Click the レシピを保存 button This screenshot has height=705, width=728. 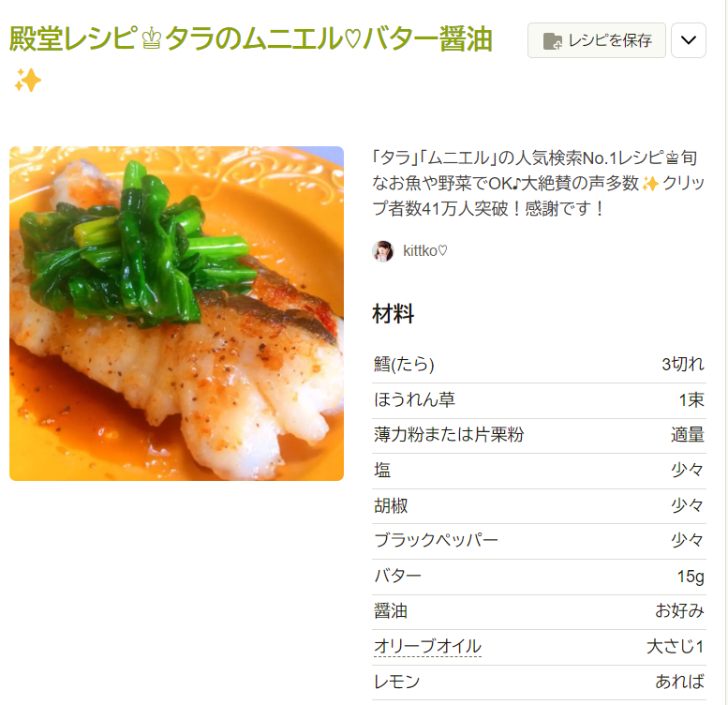coord(596,40)
